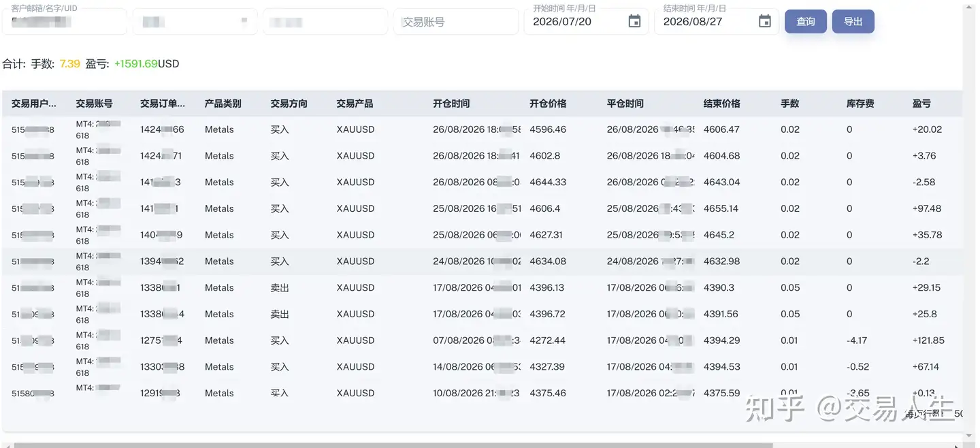This screenshot has width=980, height=448.
Task: Click the loss value -2.2
Action: coord(921,261)
